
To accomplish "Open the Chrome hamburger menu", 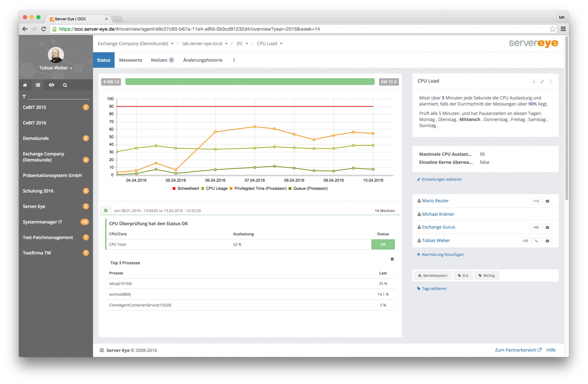I will (563, 29).
